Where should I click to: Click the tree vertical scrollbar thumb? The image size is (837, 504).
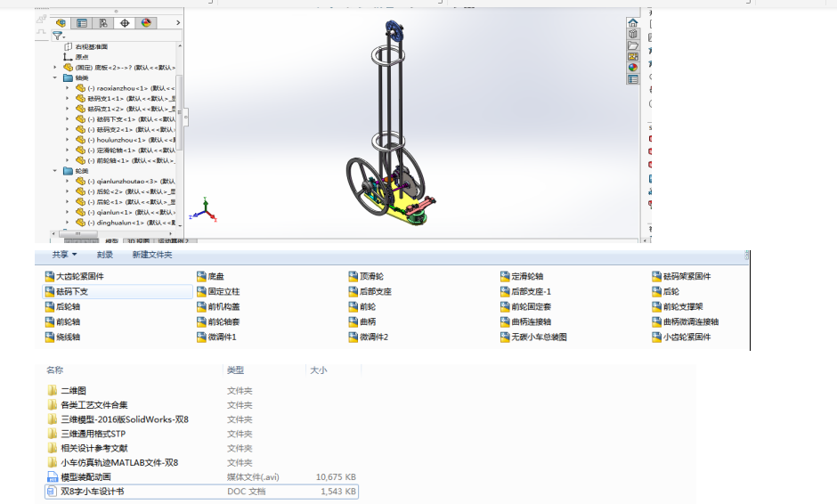[179, 113]
